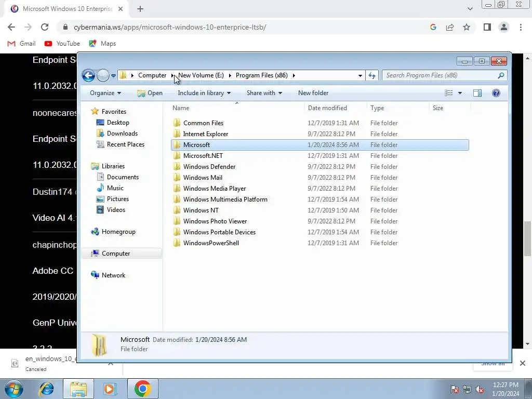
Task: Open Chrome profile avatar
Action: (504, 27)
